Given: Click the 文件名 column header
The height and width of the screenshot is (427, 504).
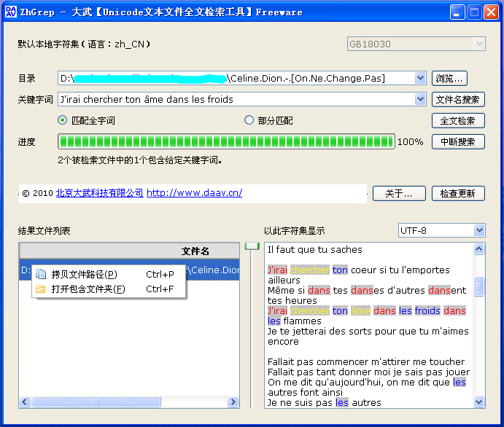Looking at the screenshot, I should pyautogui.click(x=129, y=251).
